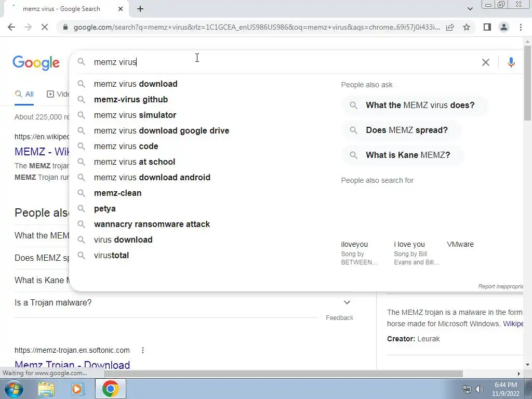This screenshot has height=399, width=532.
Task: Click the taskbar clock showing 6:44 PM
Action: coord(506,389)
